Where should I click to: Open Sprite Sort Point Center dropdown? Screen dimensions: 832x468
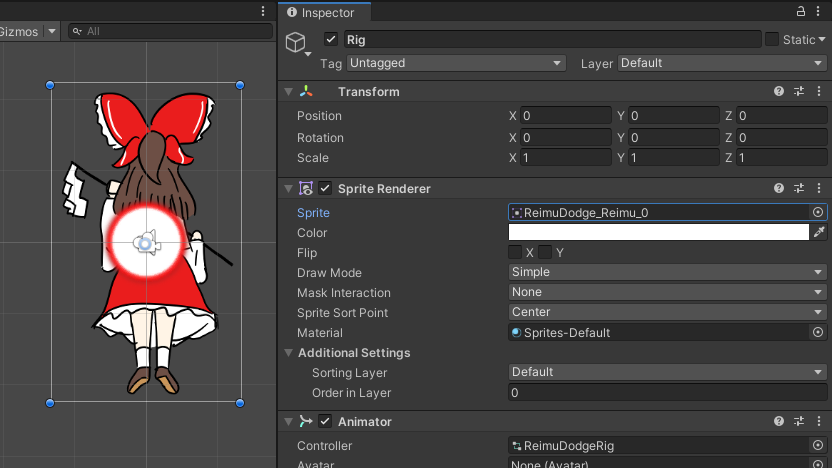(668, 313)
